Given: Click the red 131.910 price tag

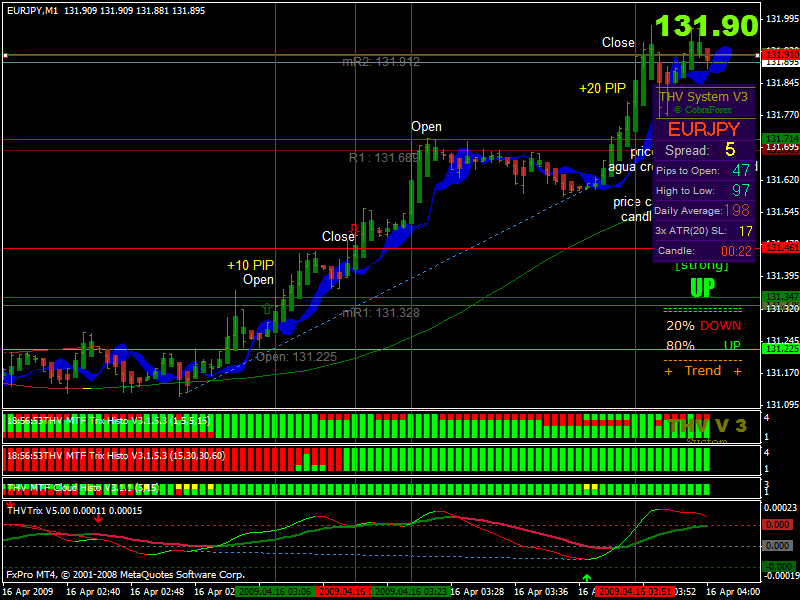Looking at the screenshot, I should click(781, 54).
